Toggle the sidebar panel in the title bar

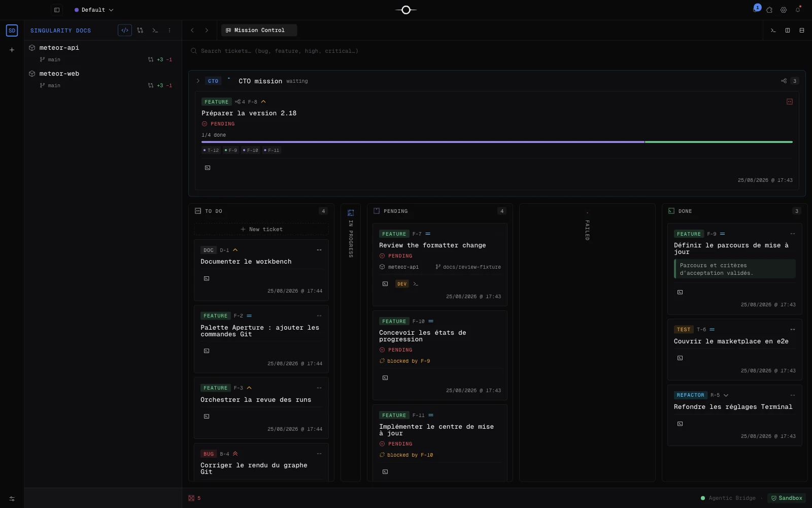(x=57, y=10)
